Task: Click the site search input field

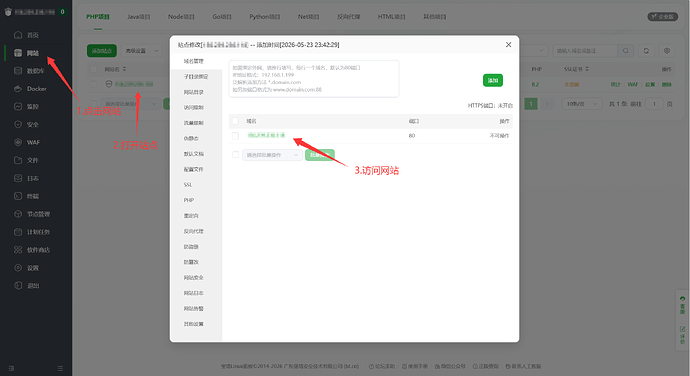Action: pos(585,51)
